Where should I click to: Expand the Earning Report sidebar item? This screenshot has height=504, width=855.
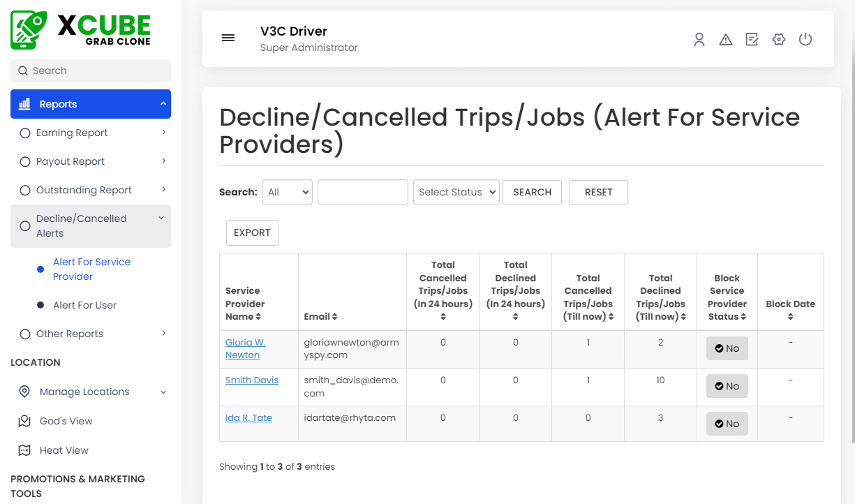tap(71, 133)
